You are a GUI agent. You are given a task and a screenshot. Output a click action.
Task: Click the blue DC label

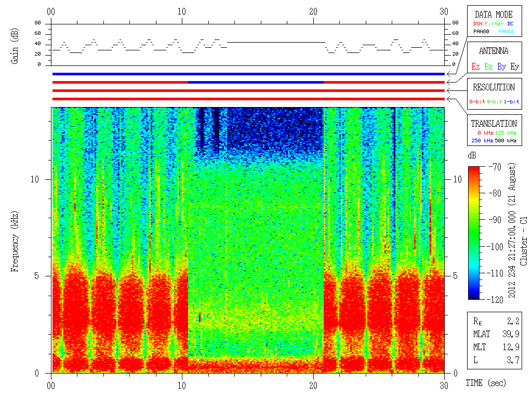pyautogui.click(x=510, y=24)
